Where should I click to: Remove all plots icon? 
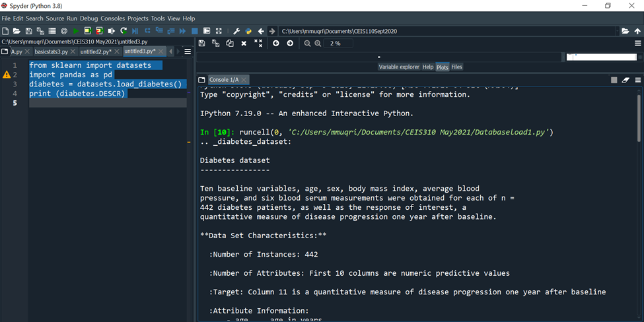258,43
